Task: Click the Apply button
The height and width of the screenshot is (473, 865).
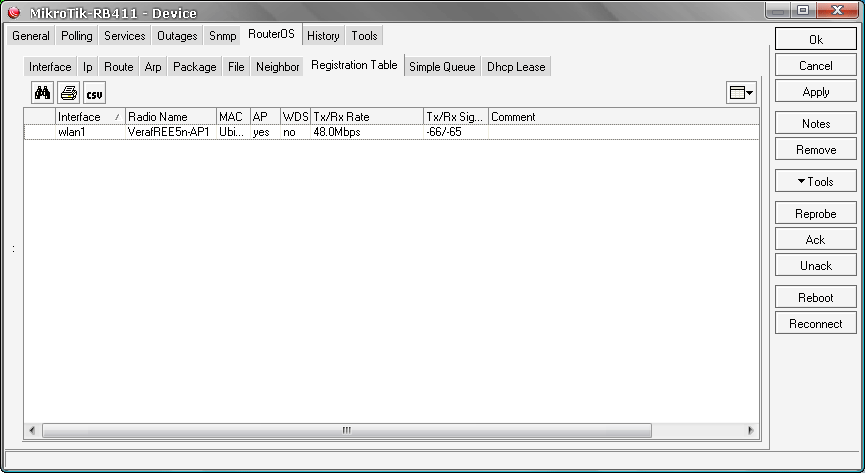Action: pyautogui.click(x=815, y=92)
